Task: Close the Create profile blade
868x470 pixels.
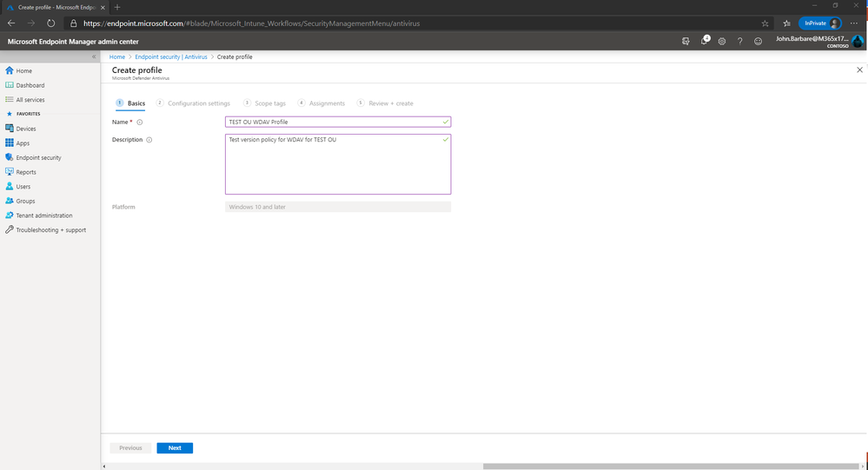Action: point(859,70)
